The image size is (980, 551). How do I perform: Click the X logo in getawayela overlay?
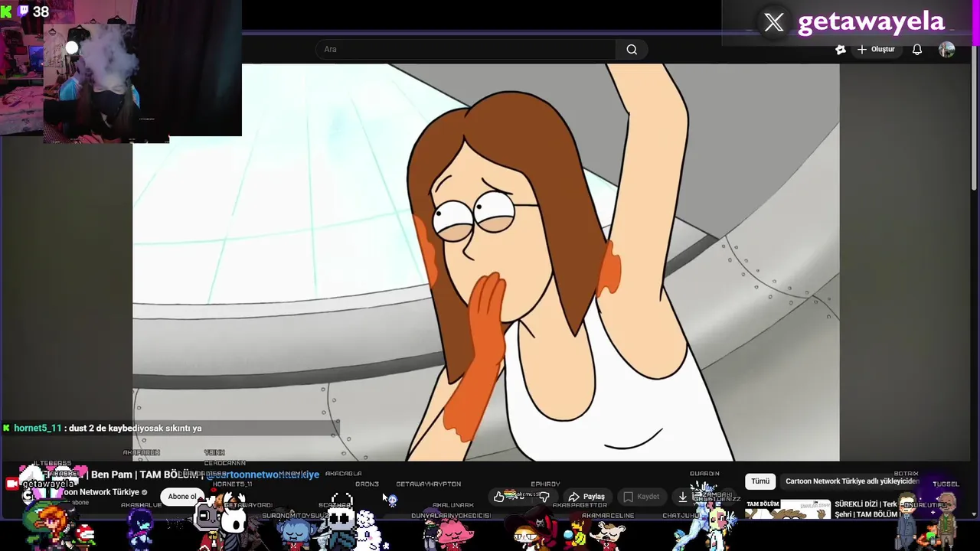(774, 22)
